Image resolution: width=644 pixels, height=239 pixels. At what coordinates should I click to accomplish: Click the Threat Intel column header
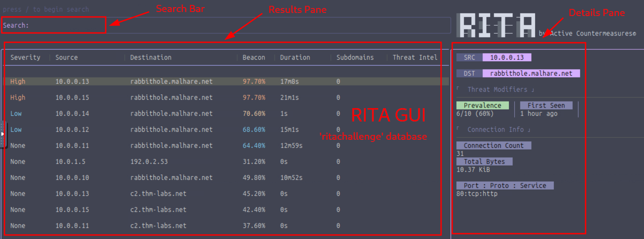click(x=415, y=57)
